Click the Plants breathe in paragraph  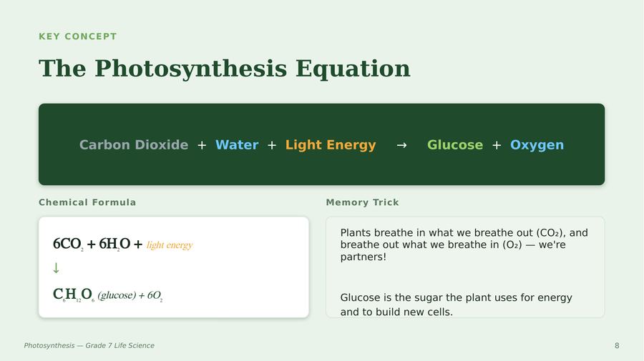point(464,244)
